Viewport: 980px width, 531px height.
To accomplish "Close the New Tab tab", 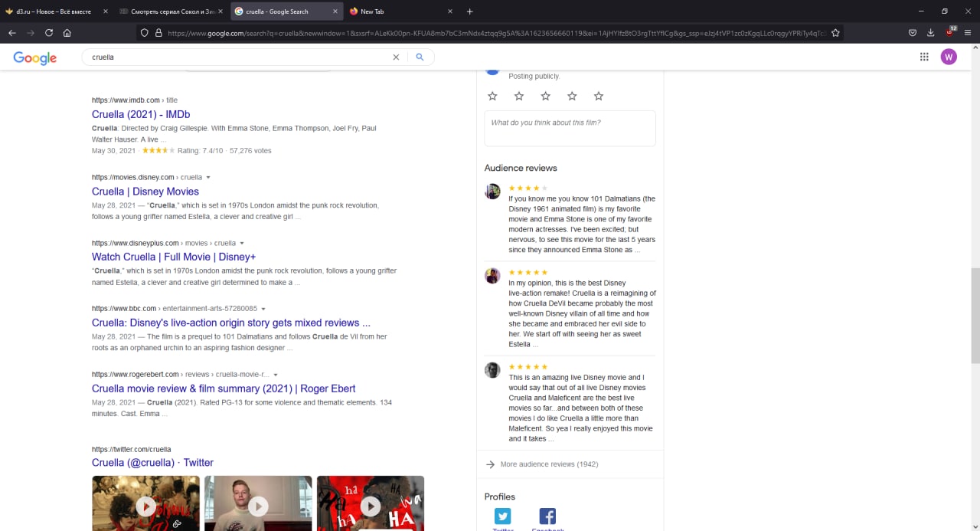I will (x=449, y=11).
